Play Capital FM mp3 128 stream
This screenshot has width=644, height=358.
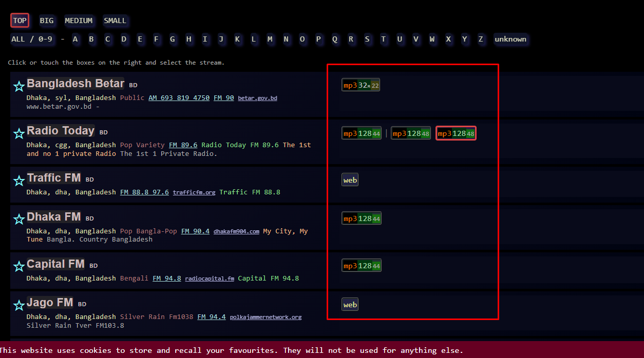[x=362, y=266]
